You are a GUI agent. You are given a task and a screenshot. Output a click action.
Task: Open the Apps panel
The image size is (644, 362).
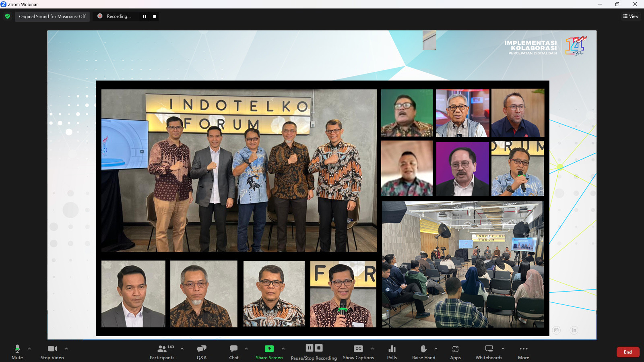455,352
